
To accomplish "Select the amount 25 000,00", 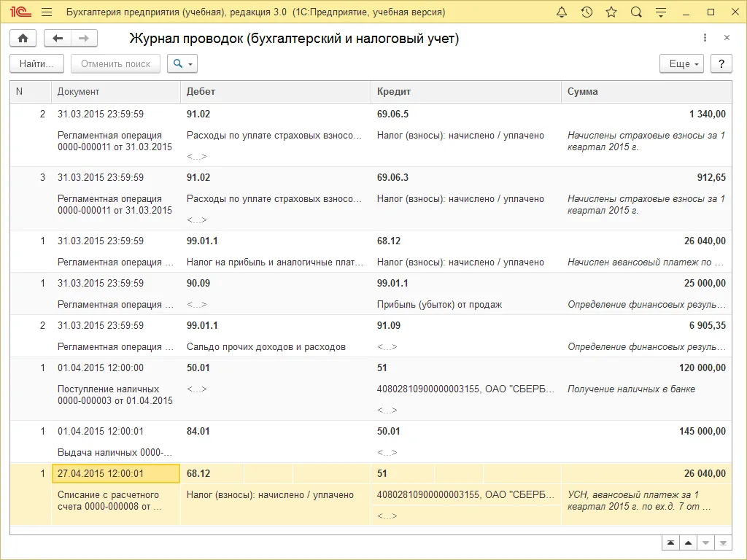I will point(705,284).
